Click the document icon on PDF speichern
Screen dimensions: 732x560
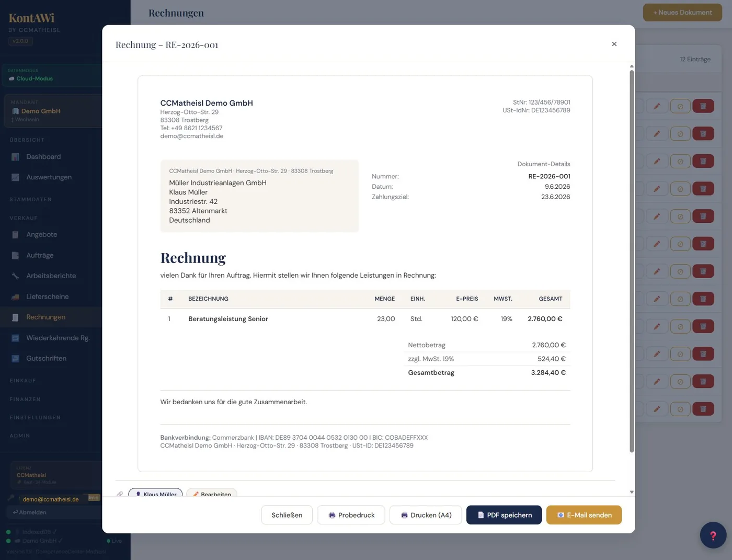pos(481,515)
